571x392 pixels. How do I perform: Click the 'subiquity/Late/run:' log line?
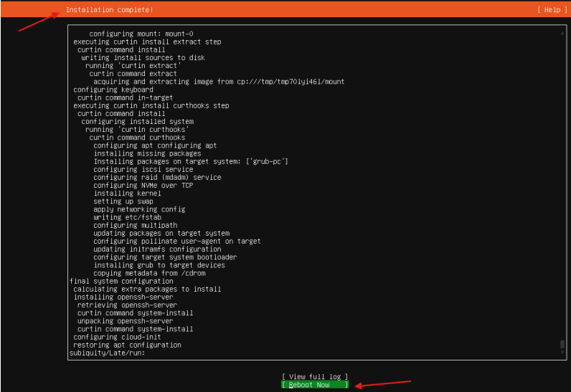(107, 353)
